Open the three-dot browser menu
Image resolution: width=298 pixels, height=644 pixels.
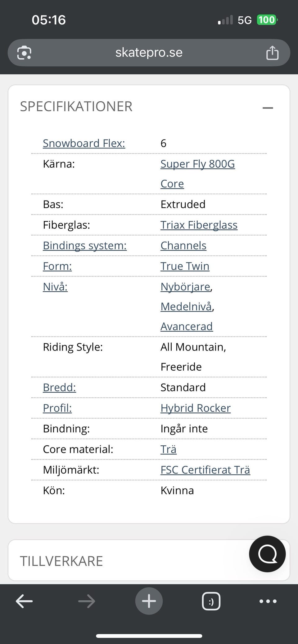(x=268, y=601)
